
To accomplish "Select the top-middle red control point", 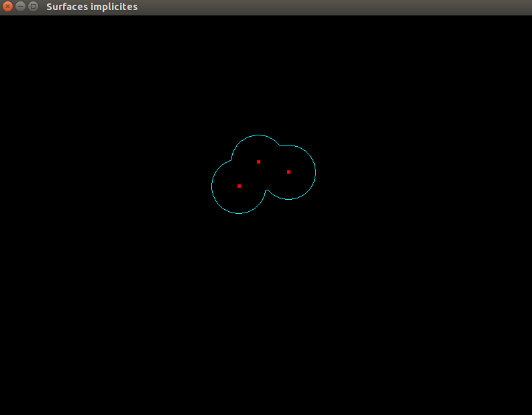I will coord(258,162).
